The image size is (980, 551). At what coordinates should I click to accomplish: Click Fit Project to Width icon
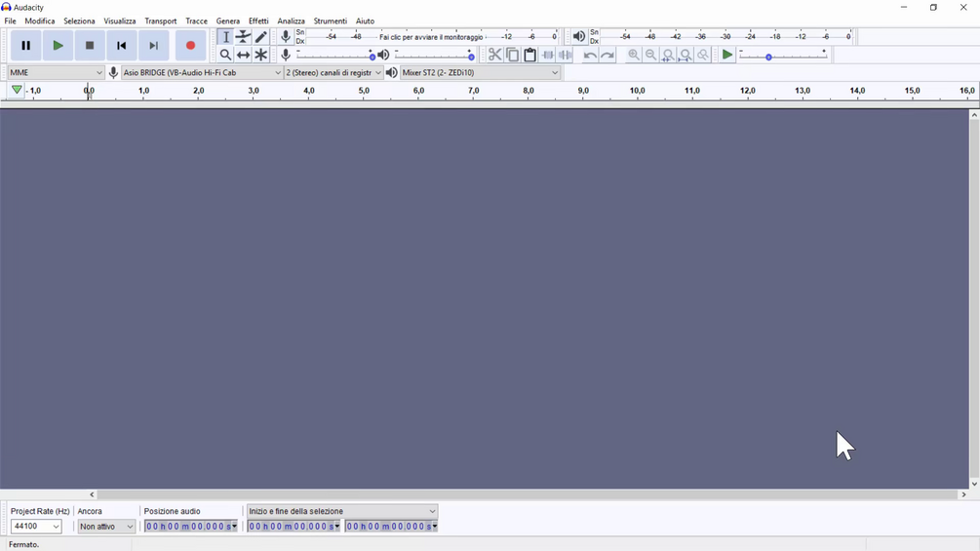pos(686,55)
